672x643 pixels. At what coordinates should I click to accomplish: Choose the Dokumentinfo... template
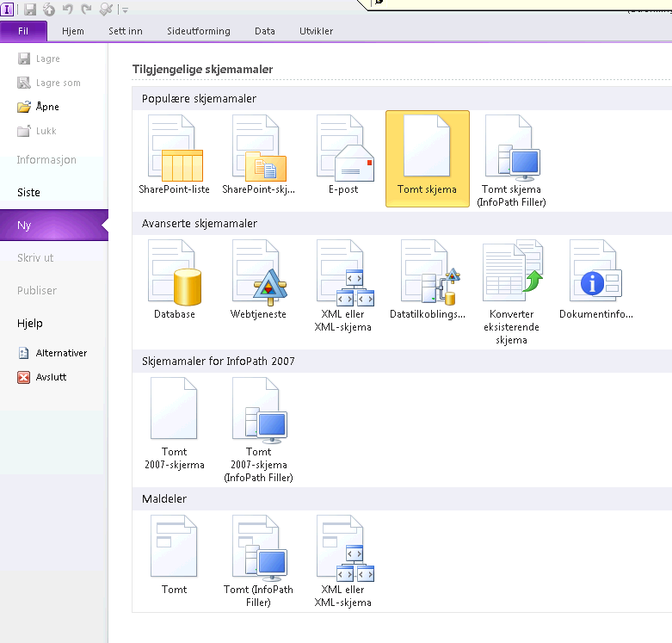coord(595,280)
